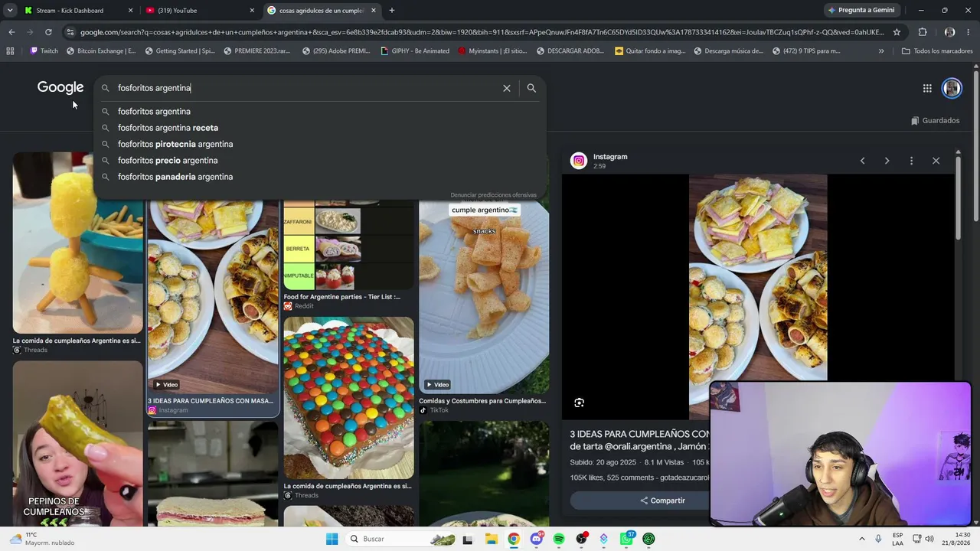This screenshot has height=551, width=980.
Task: Bookmark this page with star icon
Action: click(x=897, y=32)
